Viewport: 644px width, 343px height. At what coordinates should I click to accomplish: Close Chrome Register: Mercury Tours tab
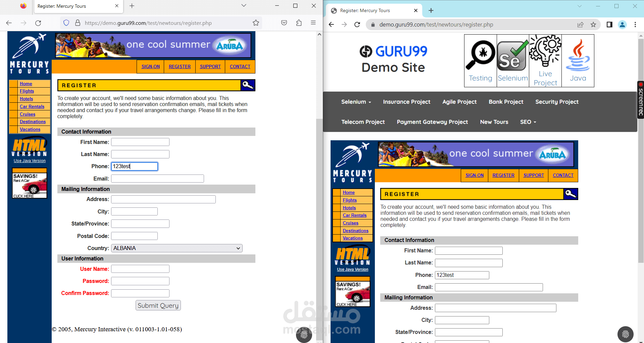[x=416, y=10]
